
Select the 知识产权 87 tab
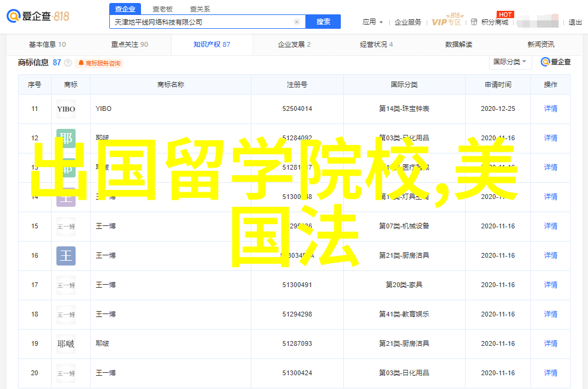click(212, 44)
